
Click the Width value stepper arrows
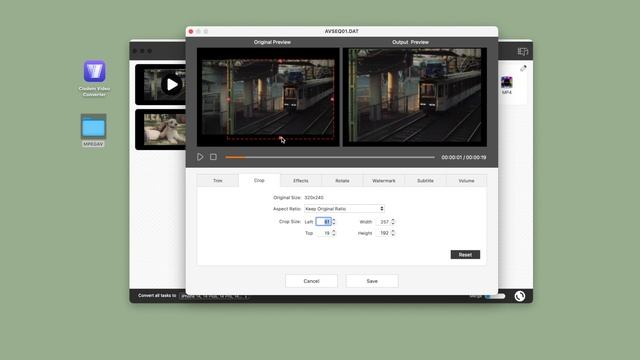click(393, 222)
